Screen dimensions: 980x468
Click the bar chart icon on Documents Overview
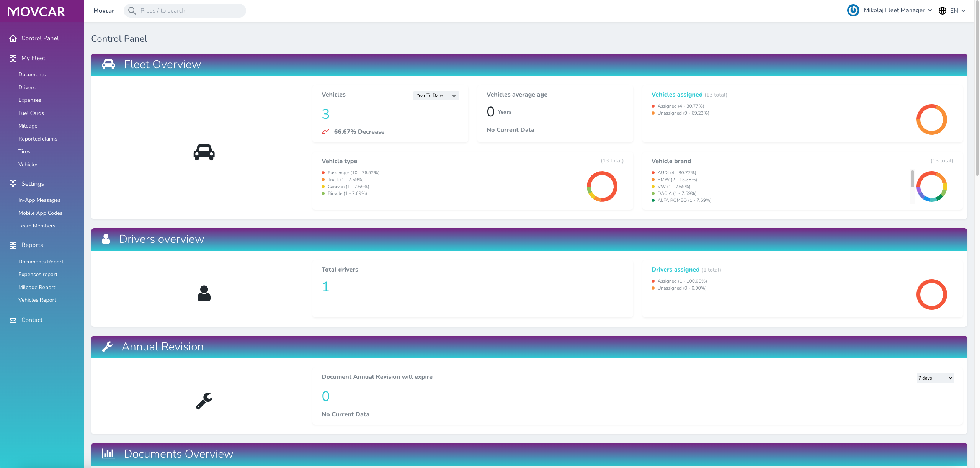pos(108,454)
